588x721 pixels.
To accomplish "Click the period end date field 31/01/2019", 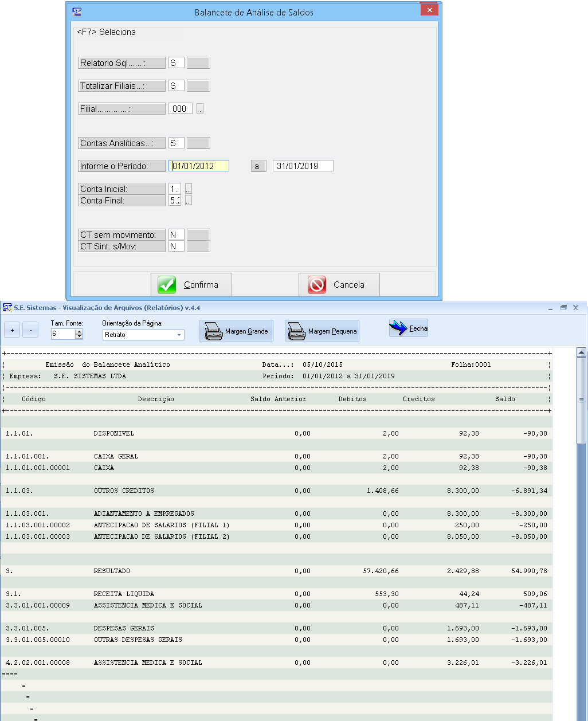I will click(303, 166).
